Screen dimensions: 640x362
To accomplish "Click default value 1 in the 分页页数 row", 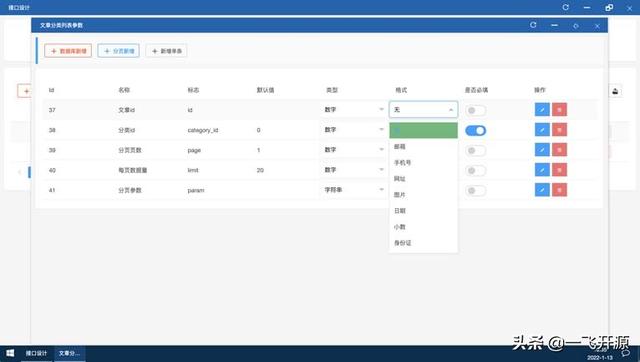I will 258,150.
